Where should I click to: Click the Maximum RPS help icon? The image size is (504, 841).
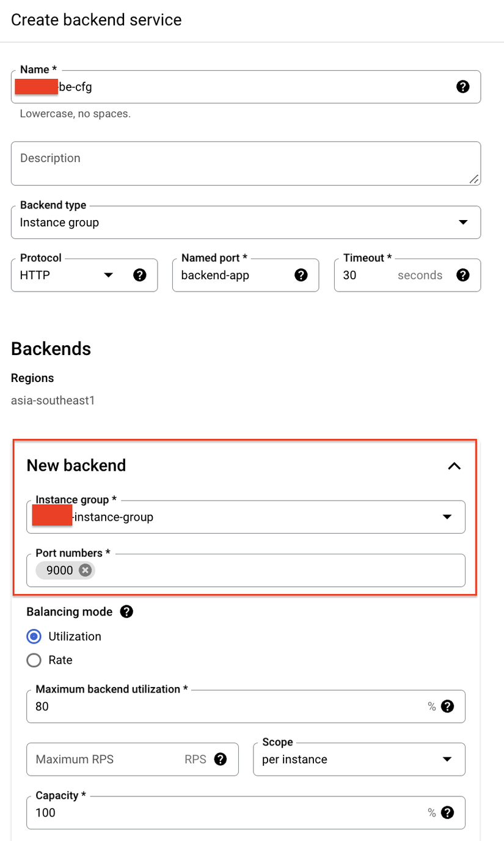coord(221,759)
